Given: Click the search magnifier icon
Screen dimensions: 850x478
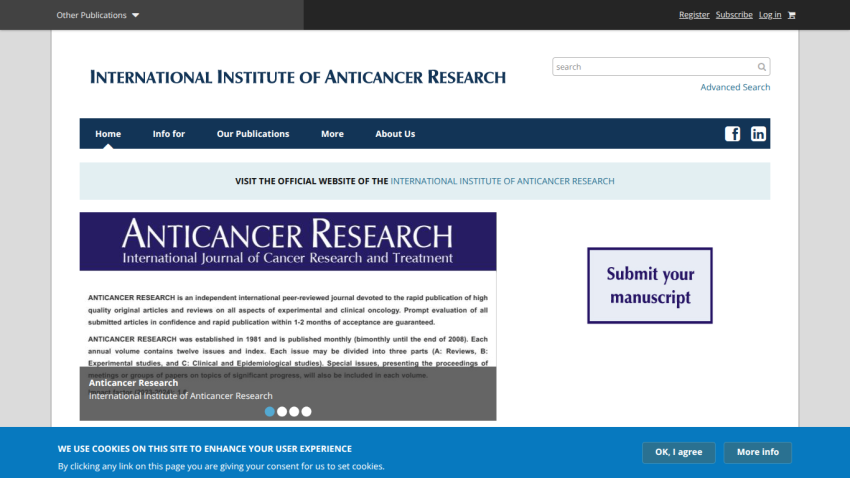Looking at the screenshot, I should click(762, 67).
